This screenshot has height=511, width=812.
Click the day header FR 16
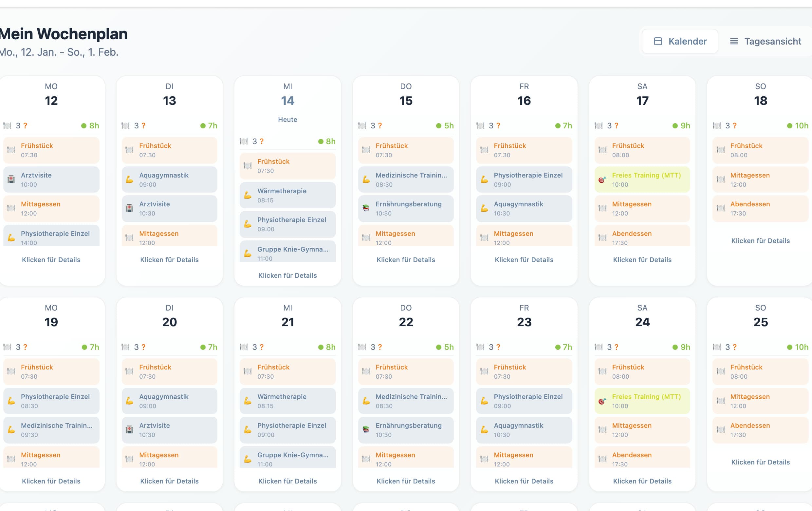point(524,94)
